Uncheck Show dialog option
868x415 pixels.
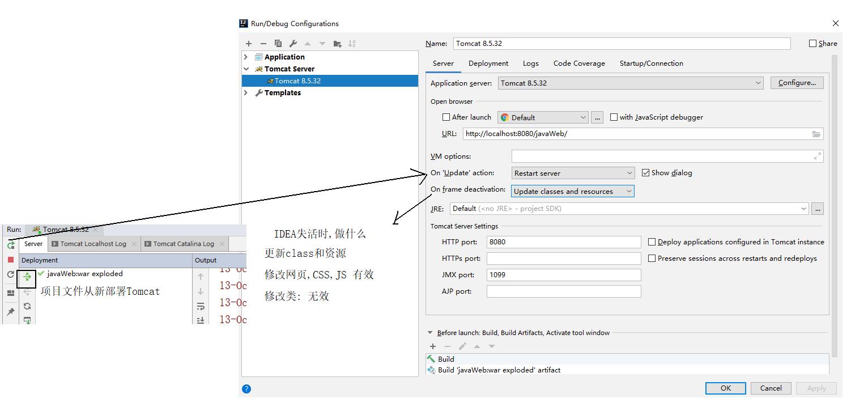pos(645,173)
